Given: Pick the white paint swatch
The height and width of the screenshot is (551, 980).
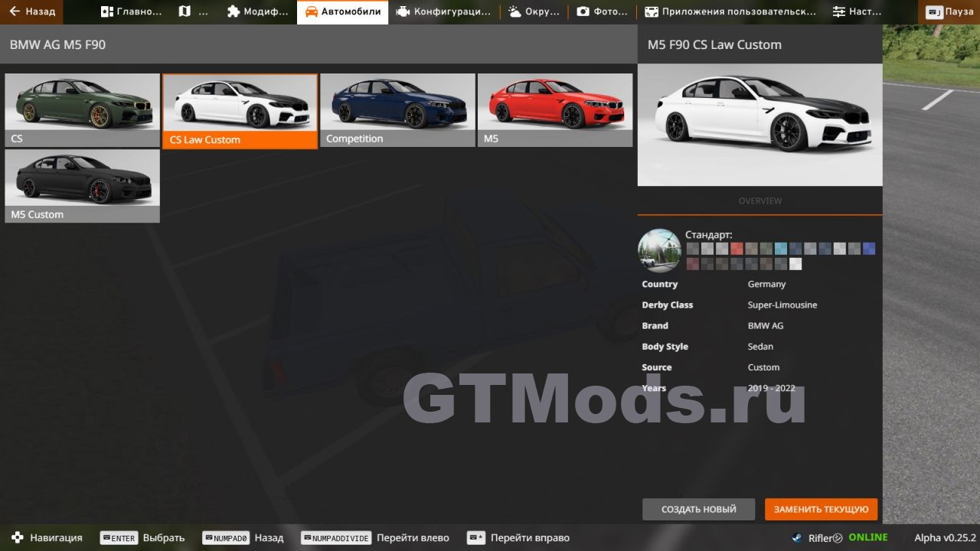Looking at the screenshot, I should click(795, 264).
